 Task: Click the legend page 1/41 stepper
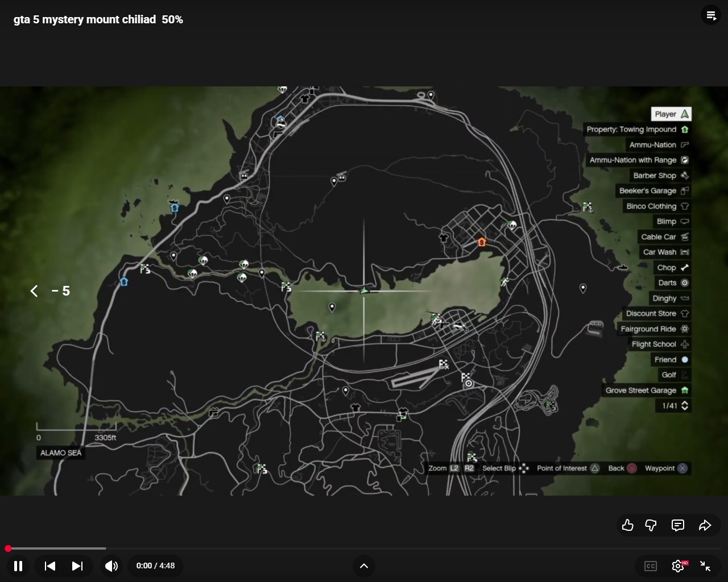(675, 406)
